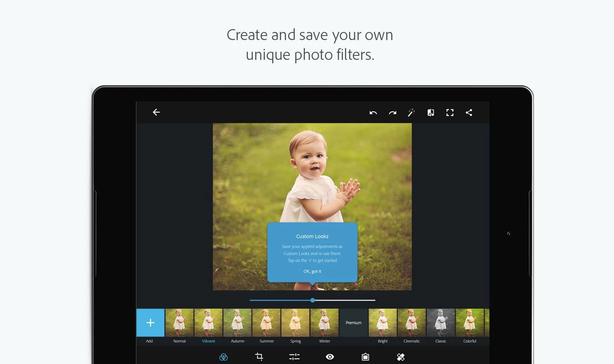Open the share options

(469, 113)
